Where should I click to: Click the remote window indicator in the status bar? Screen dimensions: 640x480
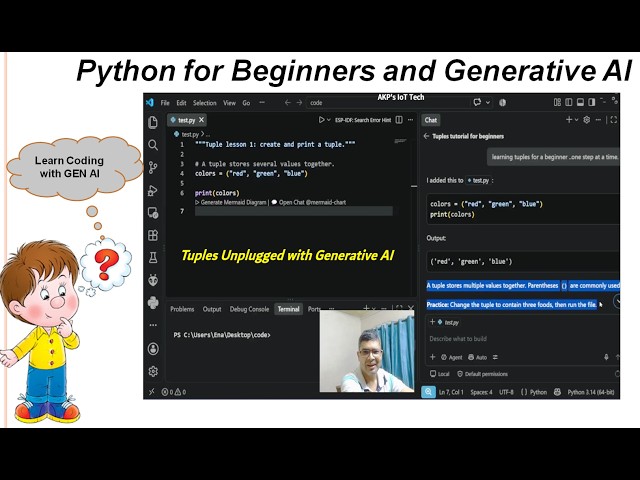tap(151, 392)
